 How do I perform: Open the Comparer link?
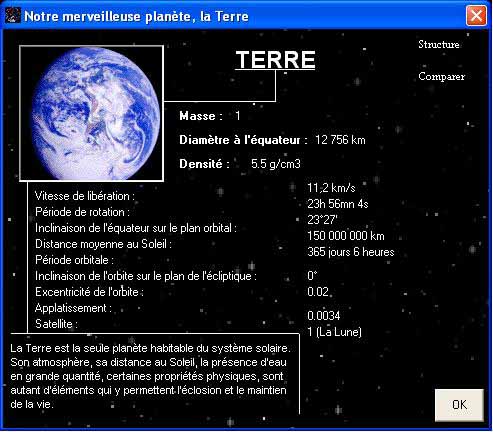pos(441,76)
